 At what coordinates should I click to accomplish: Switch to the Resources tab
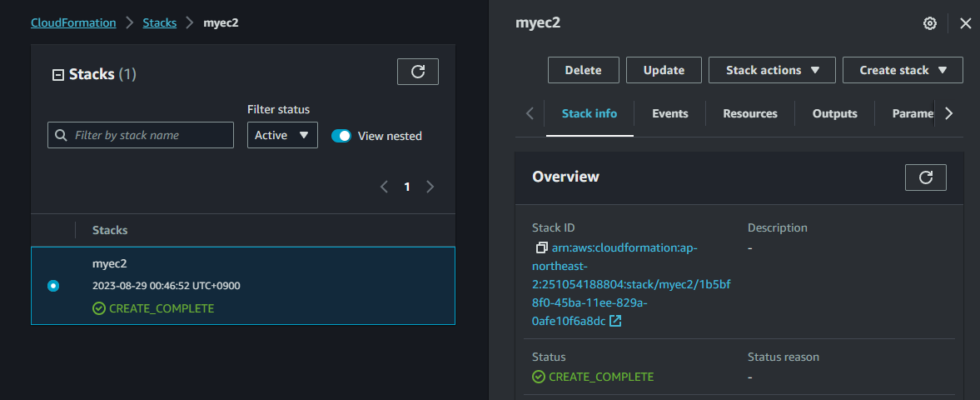click(x=750, y=114)
